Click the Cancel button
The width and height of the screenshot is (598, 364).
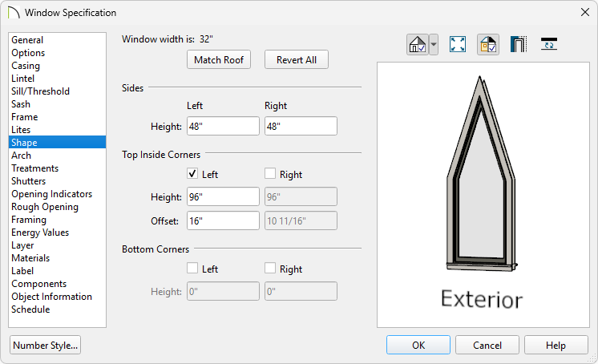coord(487,345)
